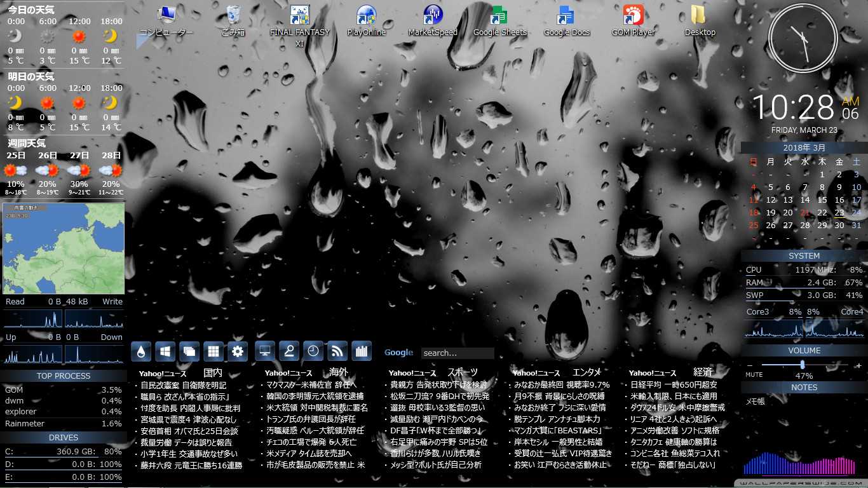Viewport: 868px width, 488px height.
Task: Open the 国内 news category header
Action: point(213,372)
